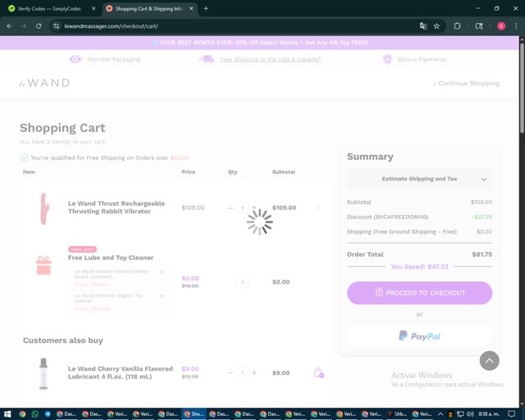Select the Shopping Cart & Shipping Info tab
The width and height of the screenshot is (525, 420).
point(148,9)
